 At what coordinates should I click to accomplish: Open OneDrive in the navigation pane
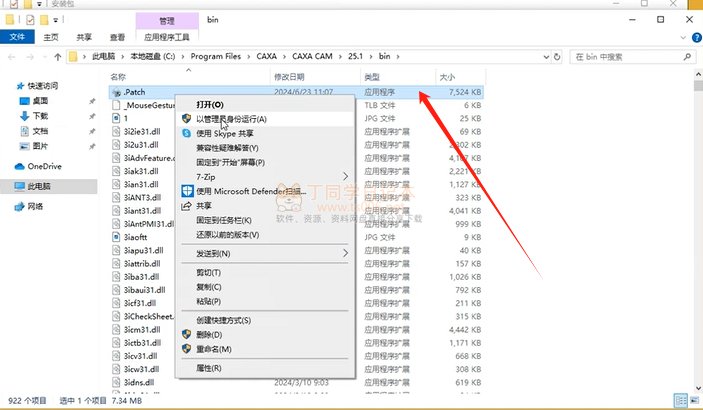44,166
